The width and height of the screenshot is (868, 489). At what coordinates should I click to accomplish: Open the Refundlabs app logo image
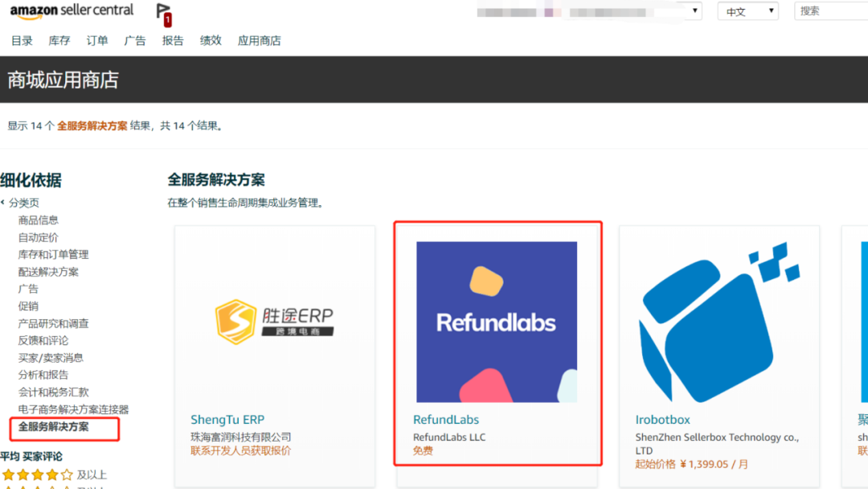tap(497, 322)
